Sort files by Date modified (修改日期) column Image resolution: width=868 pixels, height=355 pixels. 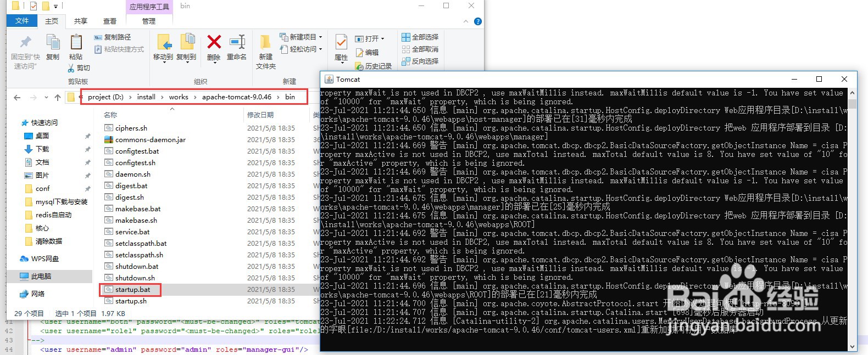[x=260, y=115]
